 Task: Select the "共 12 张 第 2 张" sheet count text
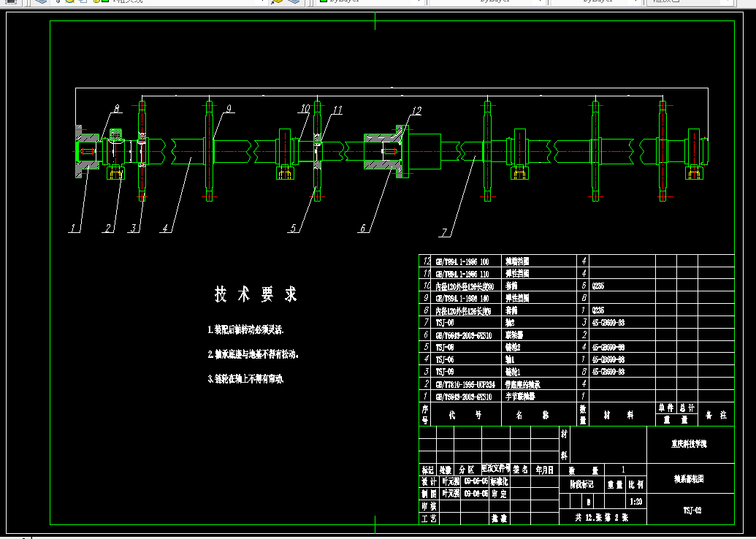click(603, 519)
